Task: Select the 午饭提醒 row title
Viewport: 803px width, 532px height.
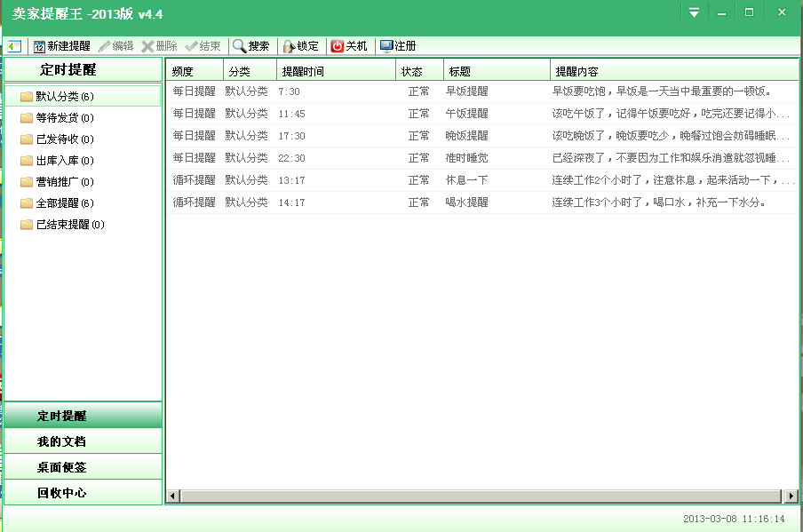Action: tap(466, 114)
